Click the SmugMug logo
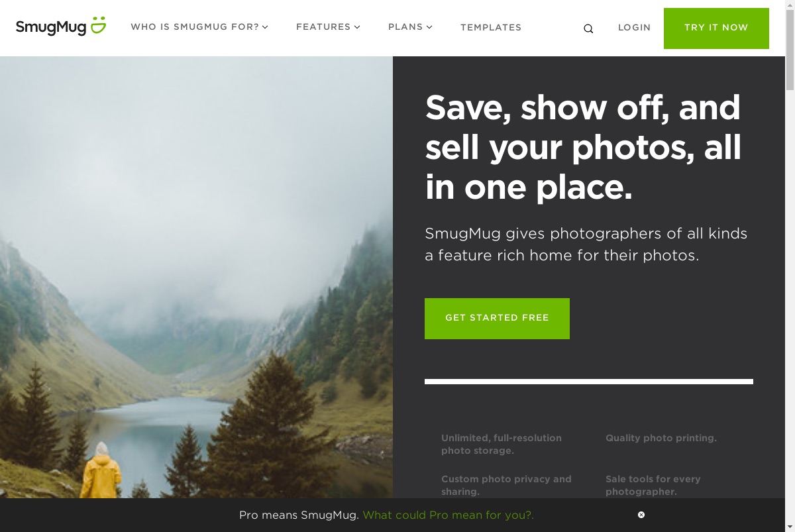Screen dimensions: 795x532 click(x=60, y=27)
